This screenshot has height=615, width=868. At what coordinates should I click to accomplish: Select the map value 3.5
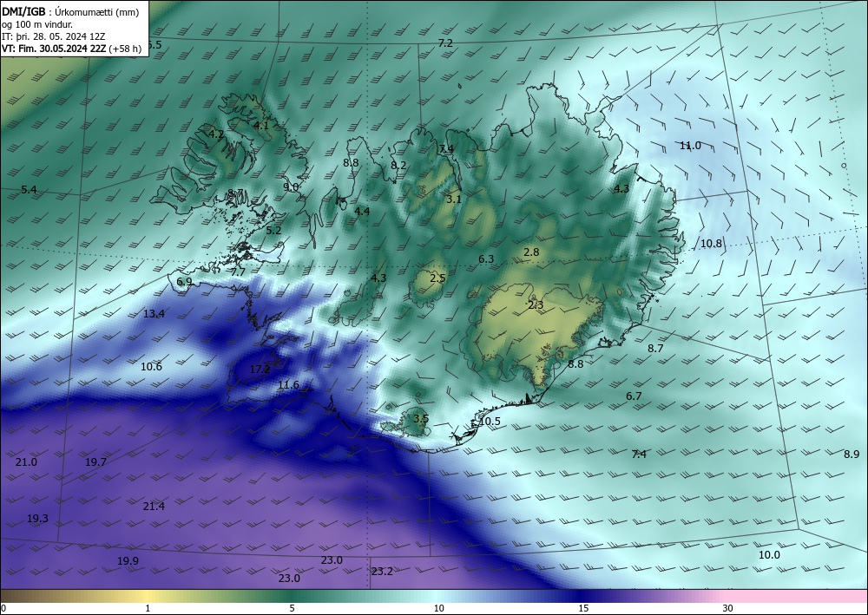coord(421,419)
